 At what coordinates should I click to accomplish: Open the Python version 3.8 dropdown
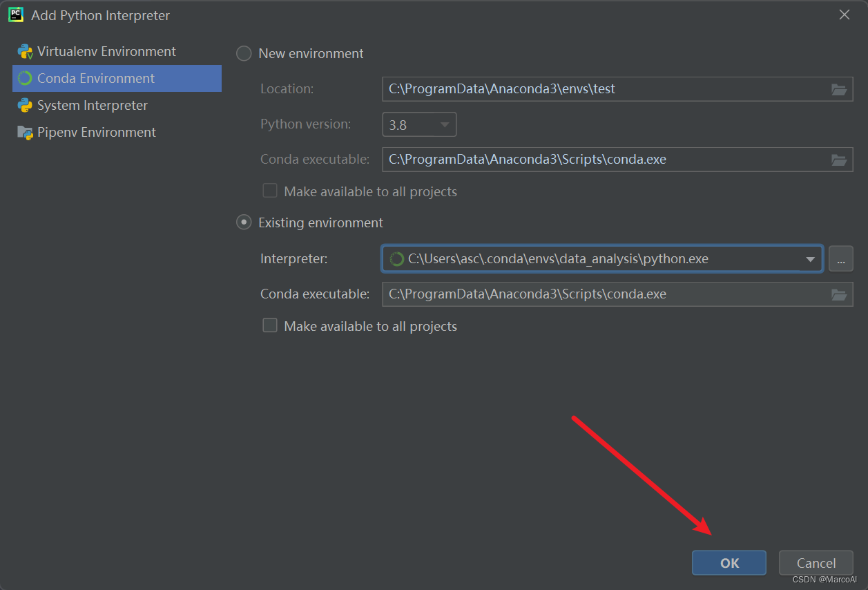419,124
